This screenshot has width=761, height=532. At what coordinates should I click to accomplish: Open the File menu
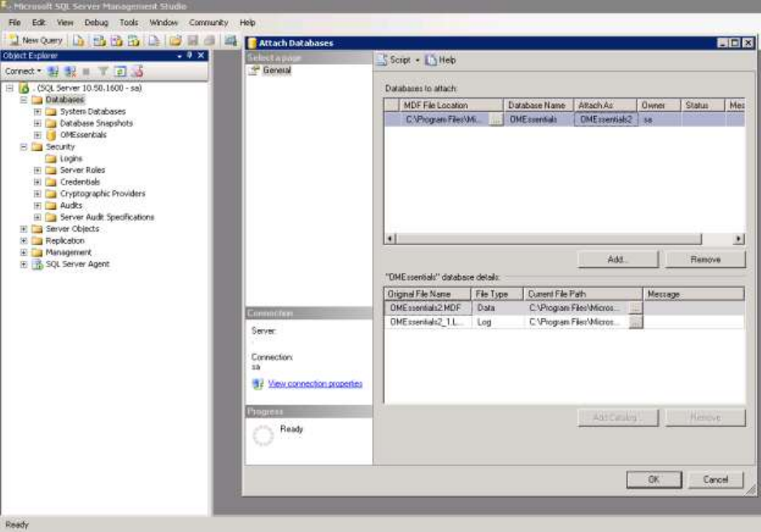point(15,23)
